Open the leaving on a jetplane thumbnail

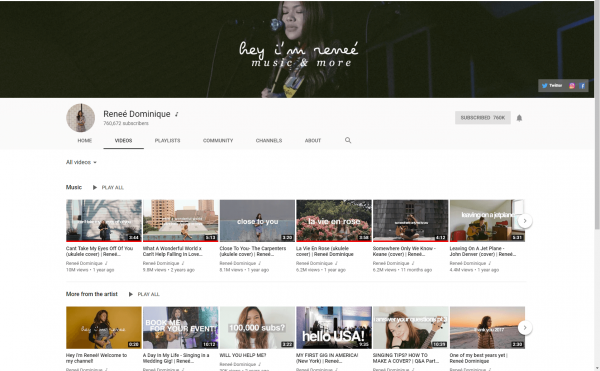click(487, 220)
